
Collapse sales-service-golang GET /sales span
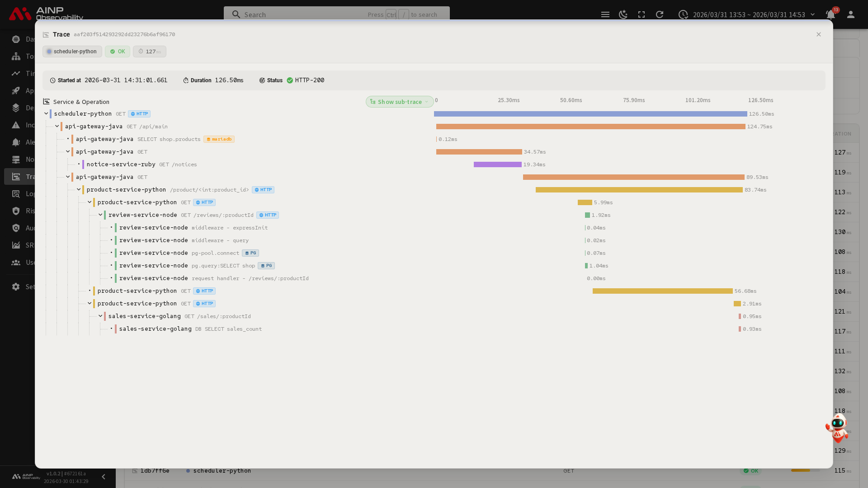[100, 316]
